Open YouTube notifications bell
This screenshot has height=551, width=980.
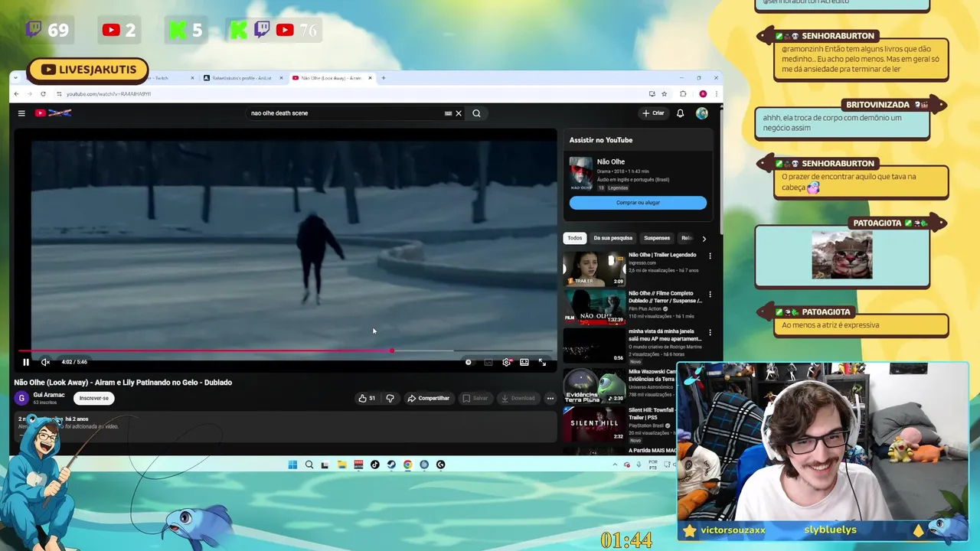click(680, 113)
